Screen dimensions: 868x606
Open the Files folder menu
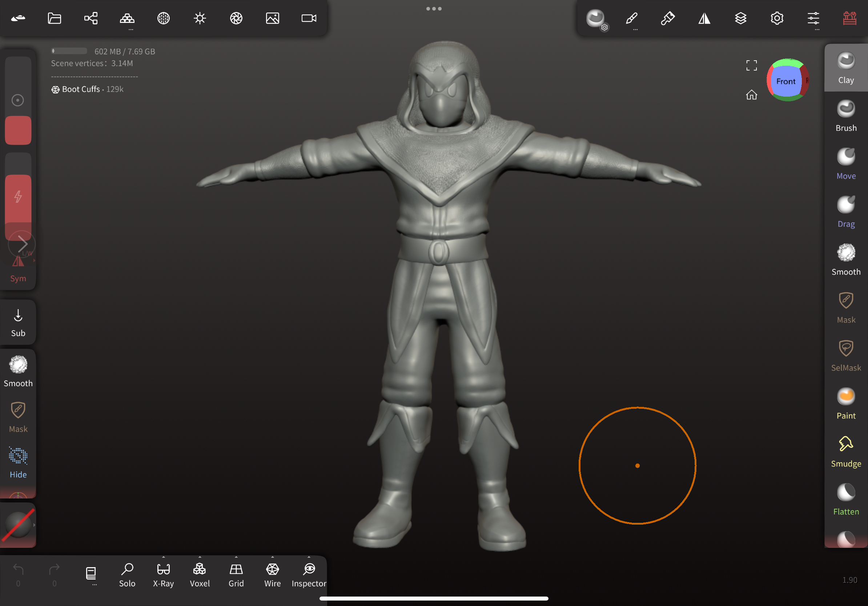[x=55, y=18]
